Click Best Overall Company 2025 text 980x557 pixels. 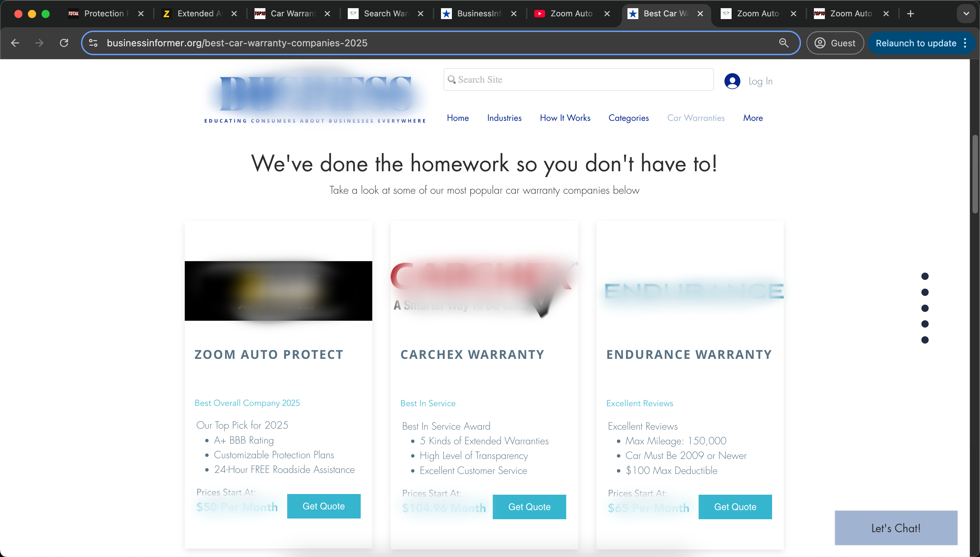247,403
